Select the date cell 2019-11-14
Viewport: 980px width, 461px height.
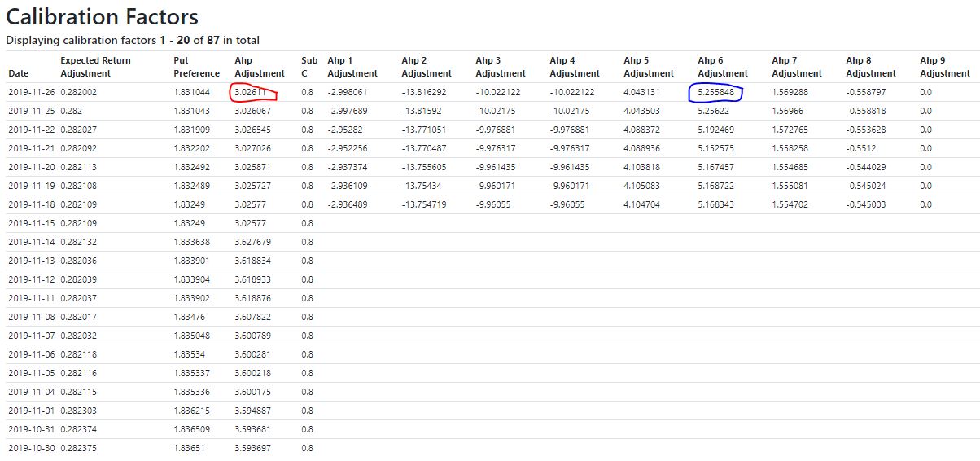[x=31, y=242]
